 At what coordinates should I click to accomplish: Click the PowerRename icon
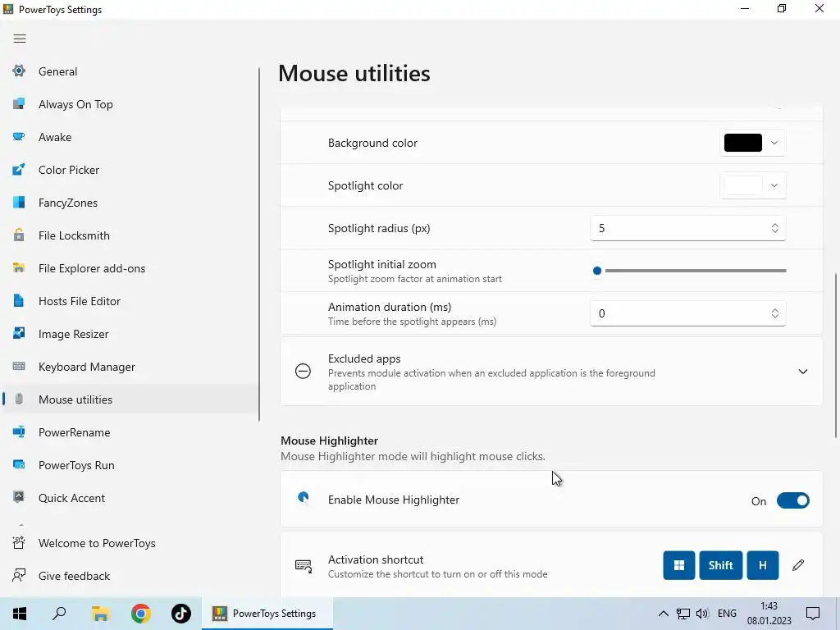point(19,431)
